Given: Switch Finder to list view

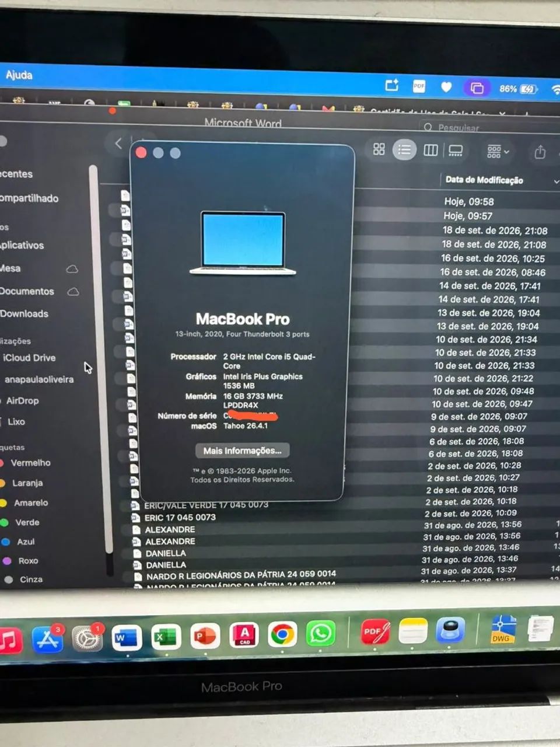Looking at the screenshot, I should tap(404, 150).
